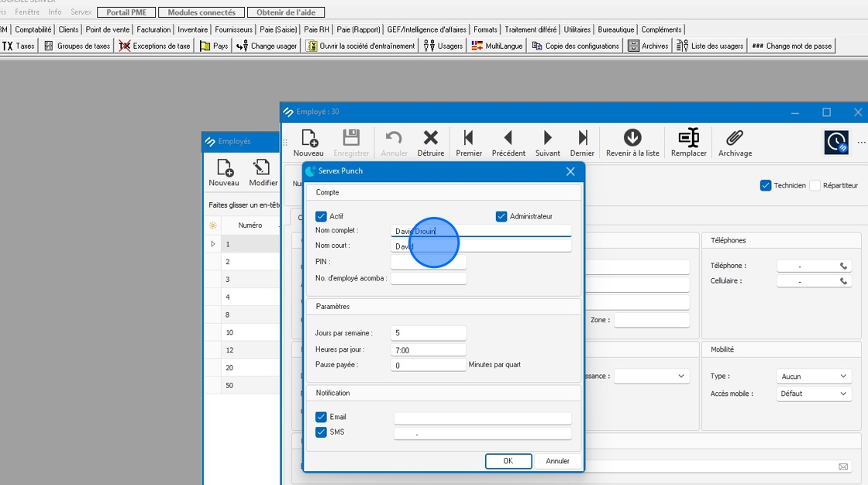
Task: Expand the Accès mobile dropdown
Action: click(x=814, y=394)
